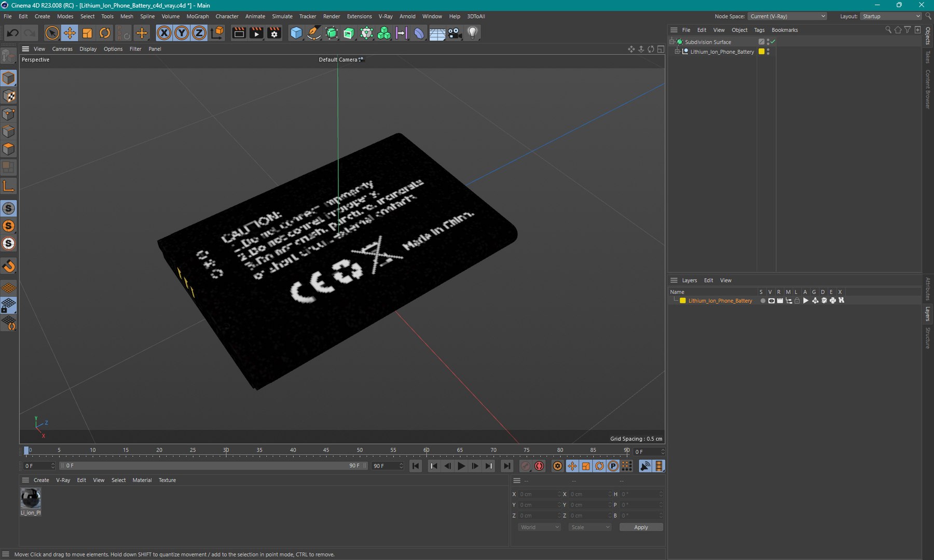The height and width of the screenshot is (560, 934).
Task: Go to the start of the timeline
Action: point(415,466)
